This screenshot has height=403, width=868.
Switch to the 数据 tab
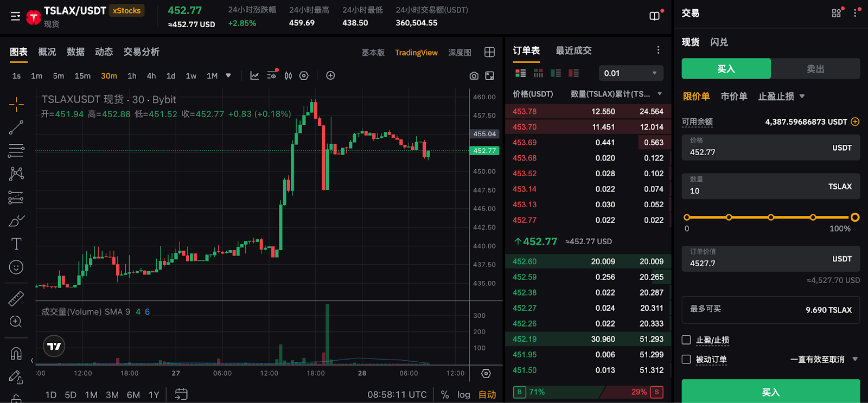coord(75,52)
